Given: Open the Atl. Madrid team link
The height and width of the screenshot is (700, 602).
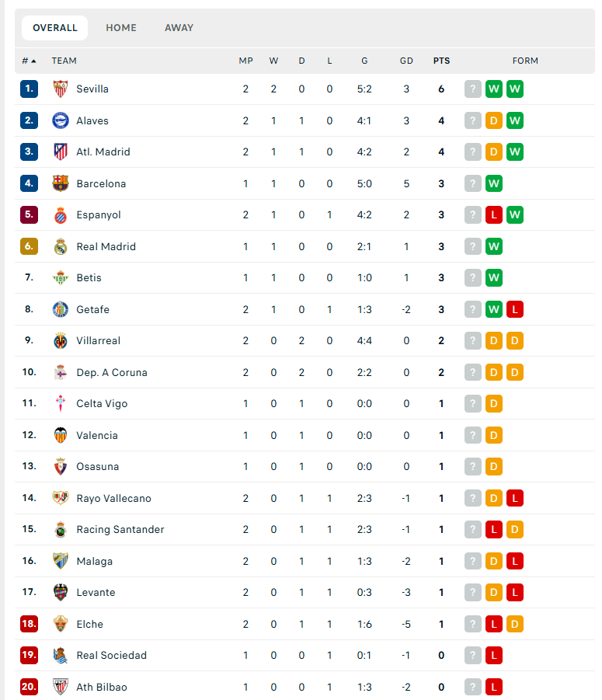Looking at the screenshot, I should [x=103, y=151].
